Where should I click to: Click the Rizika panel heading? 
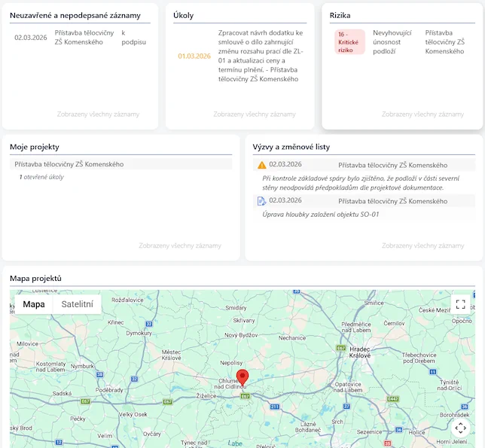[340, 15]
